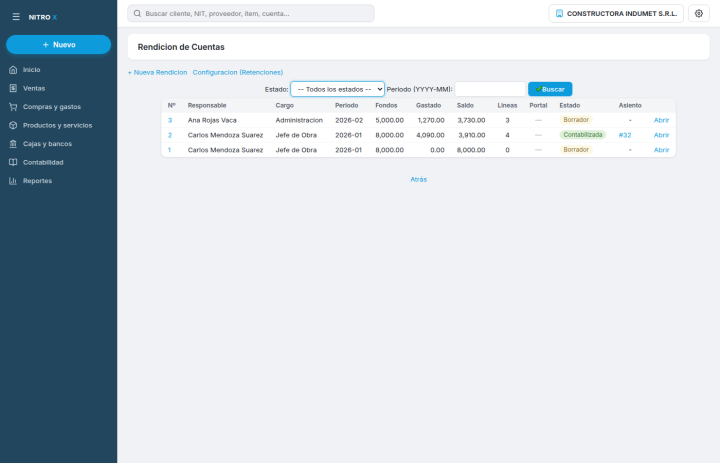Click the Borrador badge in row 1

click(576, 150)
